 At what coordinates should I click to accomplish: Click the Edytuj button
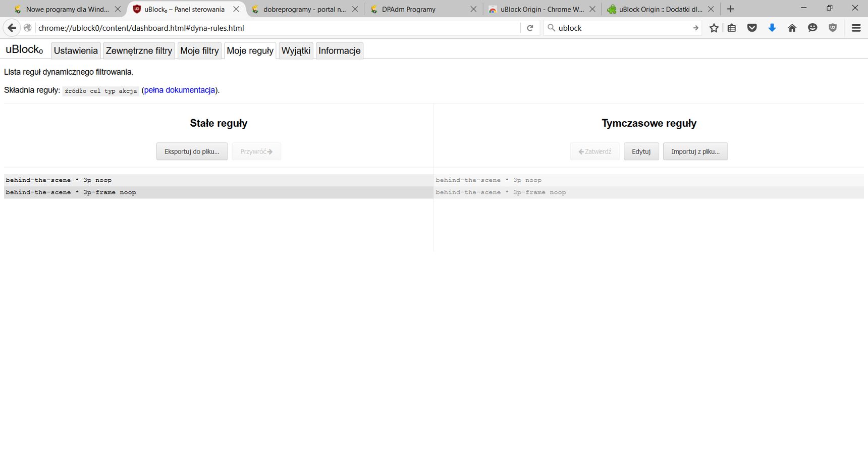point(641,151)
